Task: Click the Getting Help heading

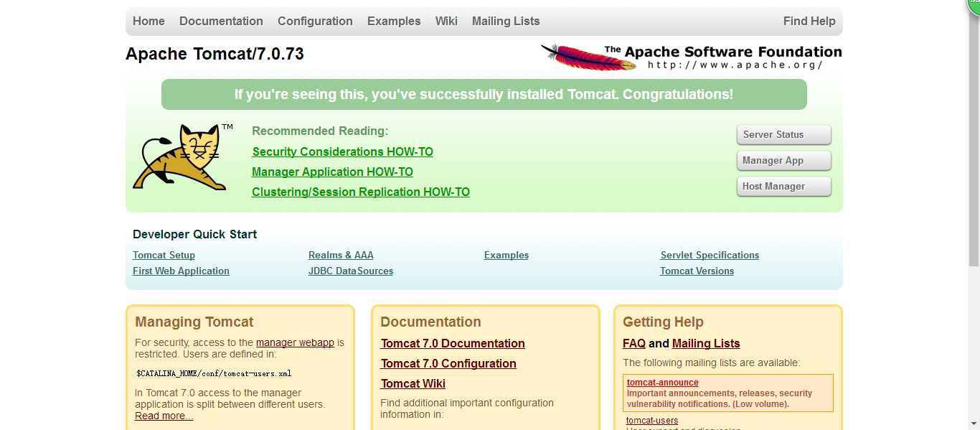Action: pos(663,322)
